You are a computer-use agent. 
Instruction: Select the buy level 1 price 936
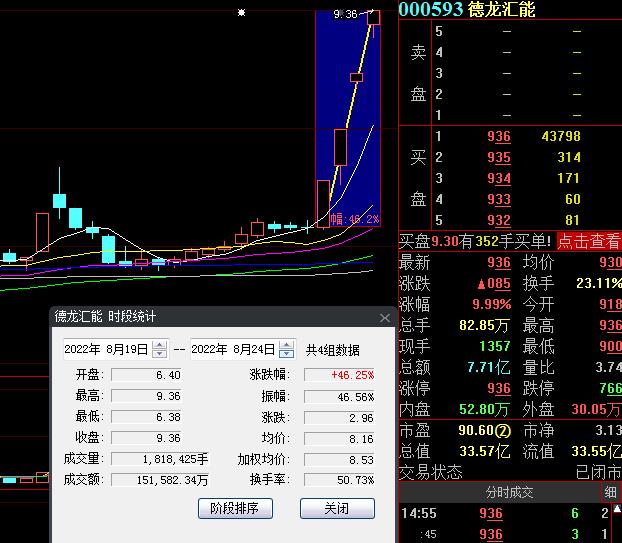pyautogui.click(x=498, y=137)
